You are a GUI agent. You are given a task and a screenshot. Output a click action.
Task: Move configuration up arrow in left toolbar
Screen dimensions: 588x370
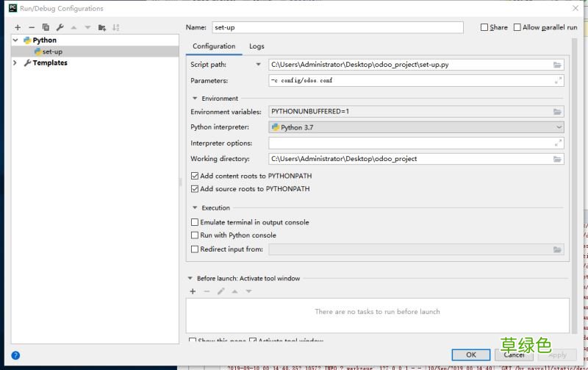(x=74, y=27)
